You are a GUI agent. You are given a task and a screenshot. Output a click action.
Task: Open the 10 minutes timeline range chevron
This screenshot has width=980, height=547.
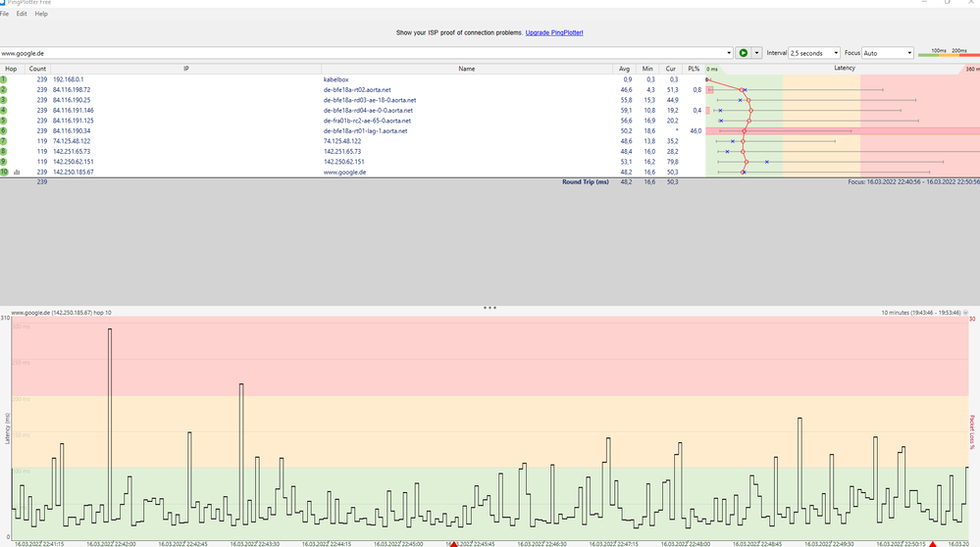click(x=965, y=313)
